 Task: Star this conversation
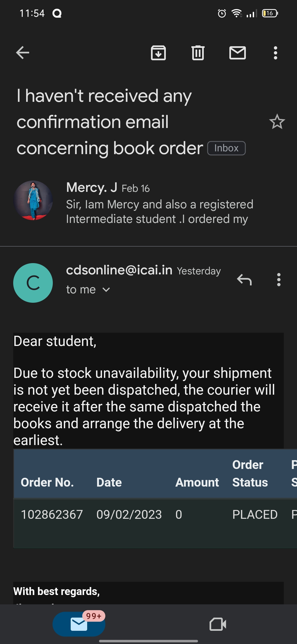(x=277, y=122)
